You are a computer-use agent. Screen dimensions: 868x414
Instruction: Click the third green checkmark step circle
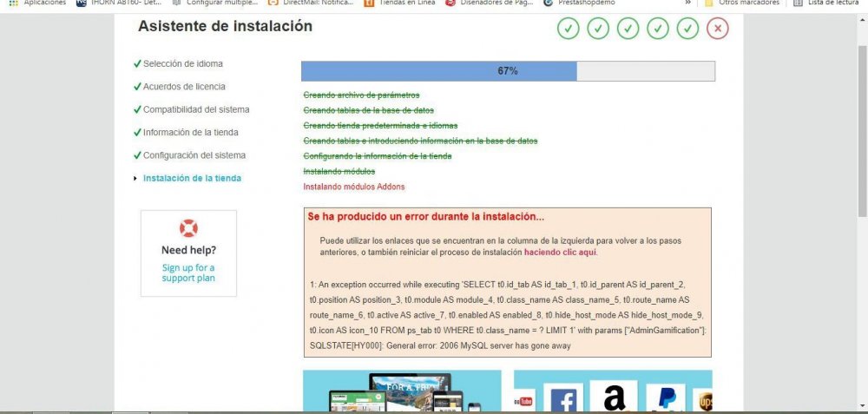pos(628,29)
